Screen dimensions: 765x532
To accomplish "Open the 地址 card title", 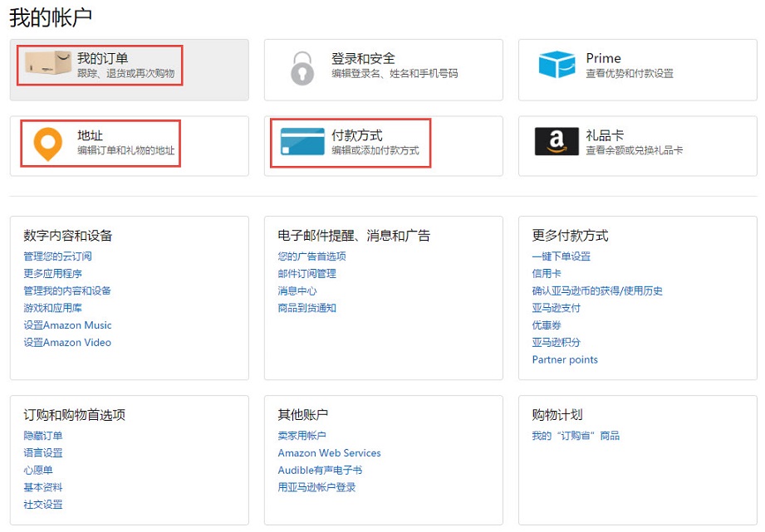I will coord(90,135).
